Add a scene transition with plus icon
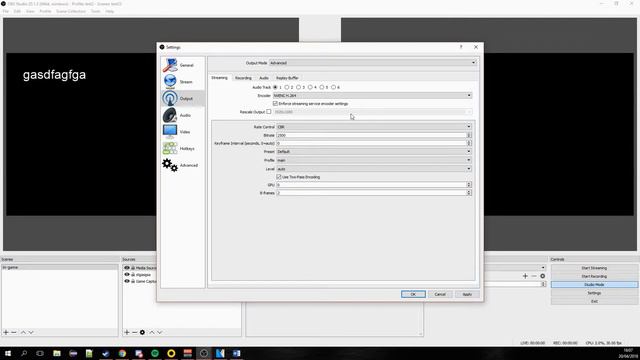 (x=525, y=276)
